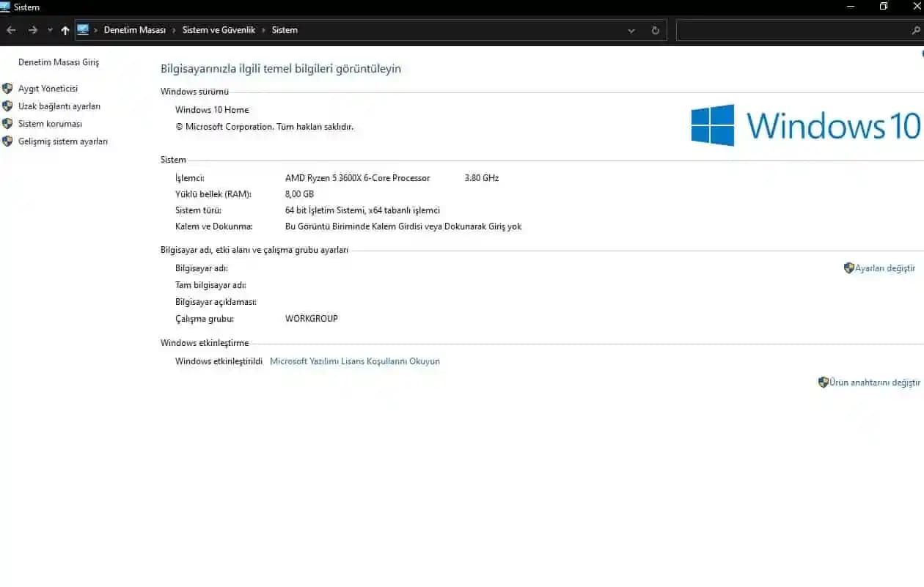Click the back navigation arrow
This screenshot has width=924, height=587.
(x=12, y=30)
